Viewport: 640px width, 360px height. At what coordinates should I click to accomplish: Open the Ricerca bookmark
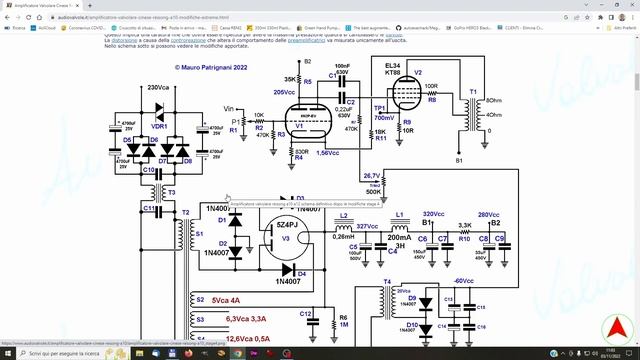tap(15, 28)
